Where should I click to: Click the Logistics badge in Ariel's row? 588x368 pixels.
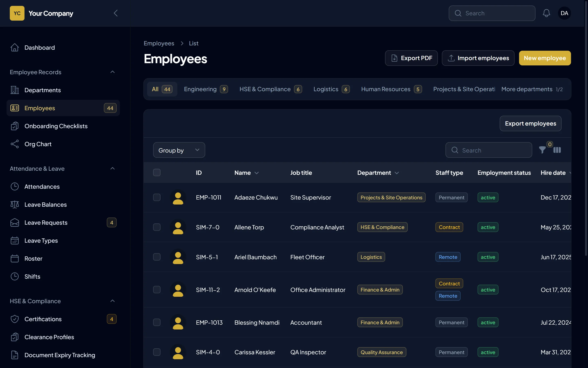[371, 257]
